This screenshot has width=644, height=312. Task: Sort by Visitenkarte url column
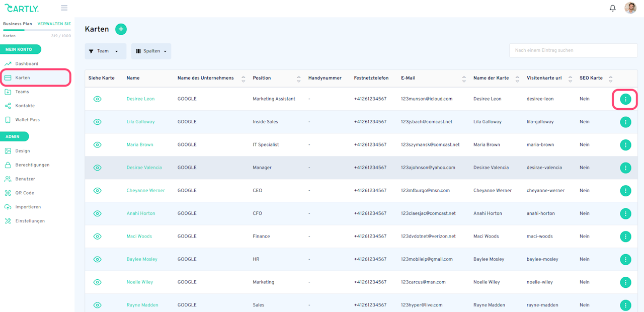tap(570, 79)
